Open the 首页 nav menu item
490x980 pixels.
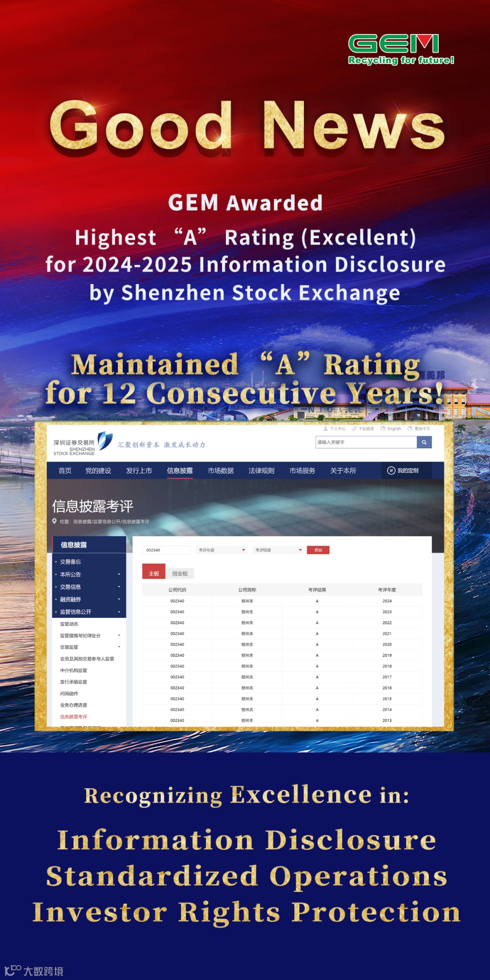65,470
